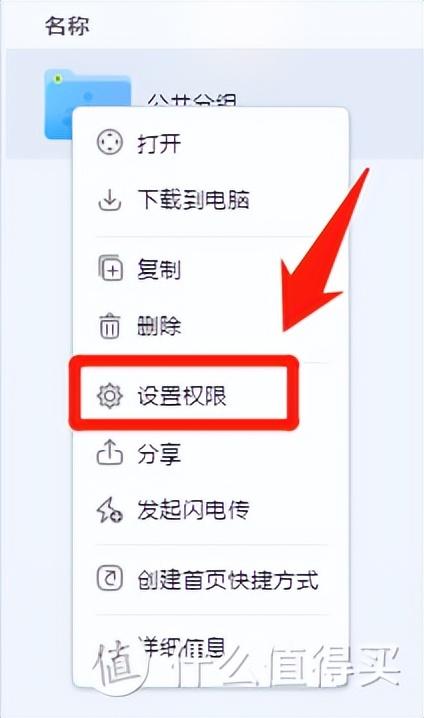Start 发起闪电传 from the menu
Image resolution: width=424 pixels, height=718 pixels.
coord(194,510)
